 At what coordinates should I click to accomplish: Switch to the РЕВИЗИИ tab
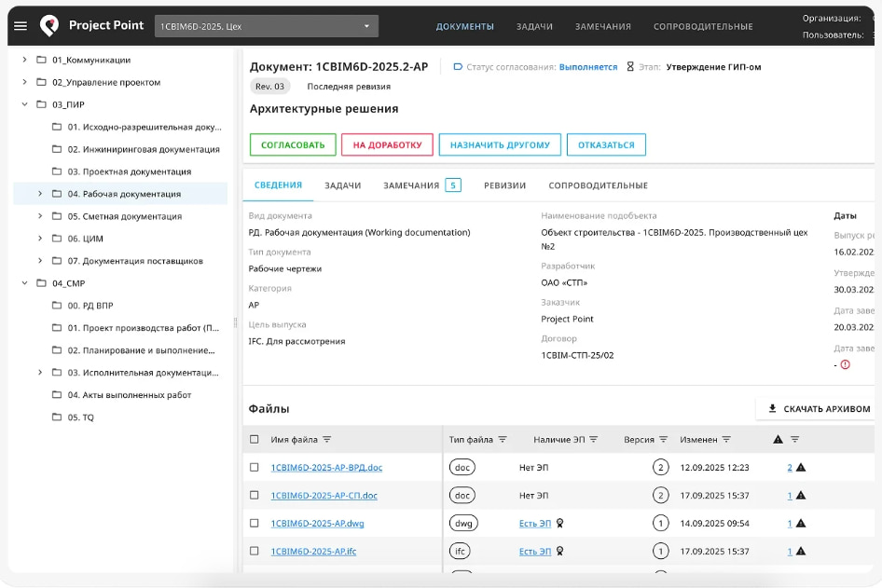click(504, 185)
